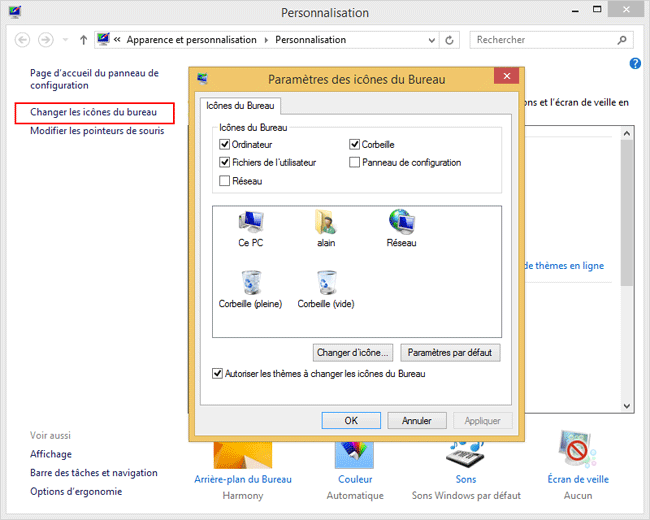
Task: Open the Sons settings icon
Action: tap(465, 454)
